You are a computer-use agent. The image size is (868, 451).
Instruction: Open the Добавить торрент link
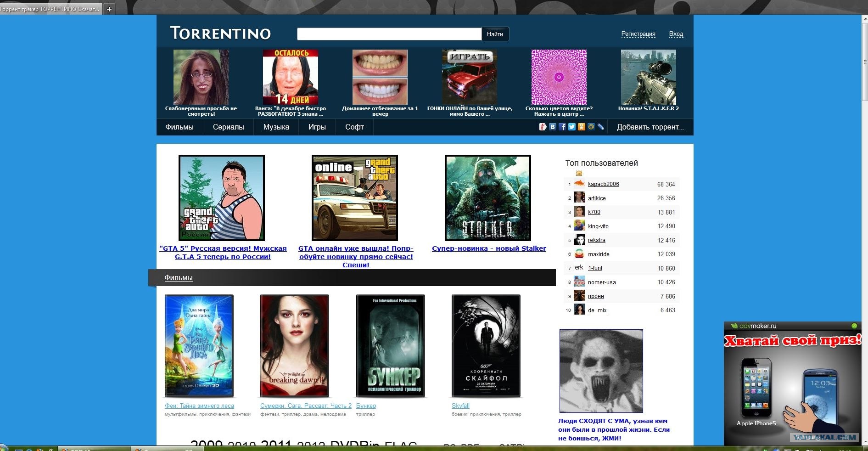click(x=650, y=127)
